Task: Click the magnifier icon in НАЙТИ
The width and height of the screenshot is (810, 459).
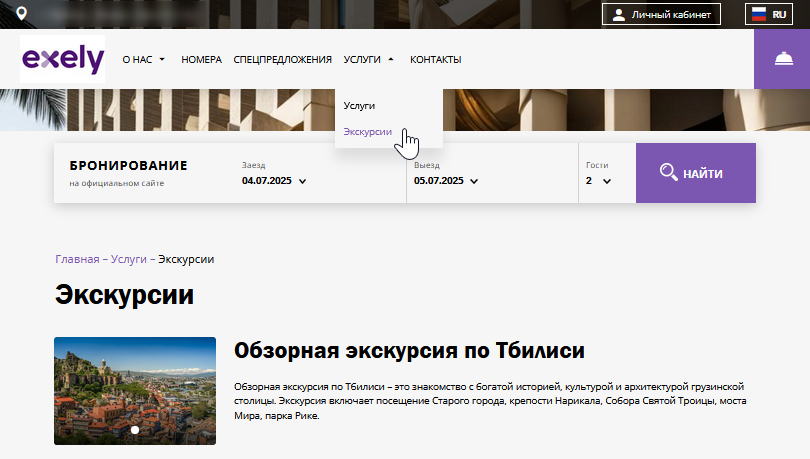Action: pyautogui.click(x=669, y=173)
